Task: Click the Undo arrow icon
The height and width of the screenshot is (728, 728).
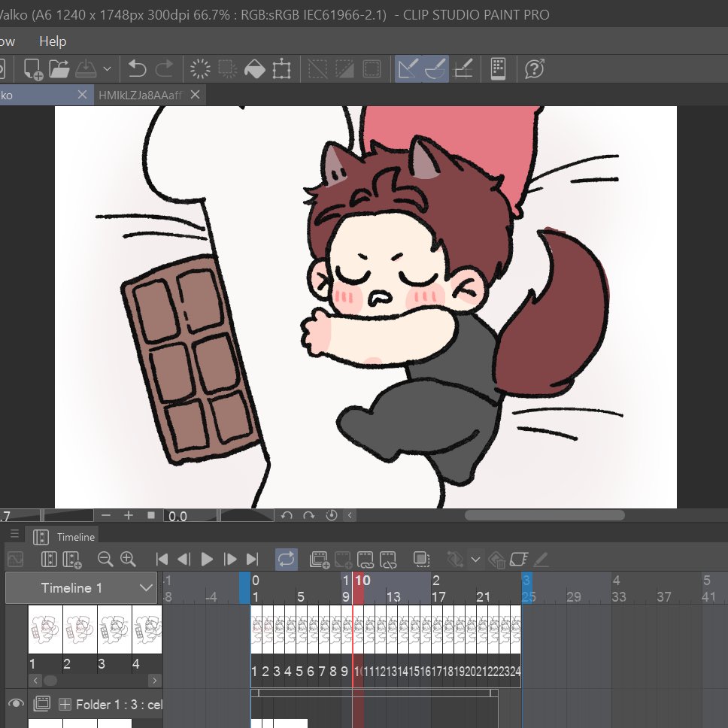Action: pos(138,69)
